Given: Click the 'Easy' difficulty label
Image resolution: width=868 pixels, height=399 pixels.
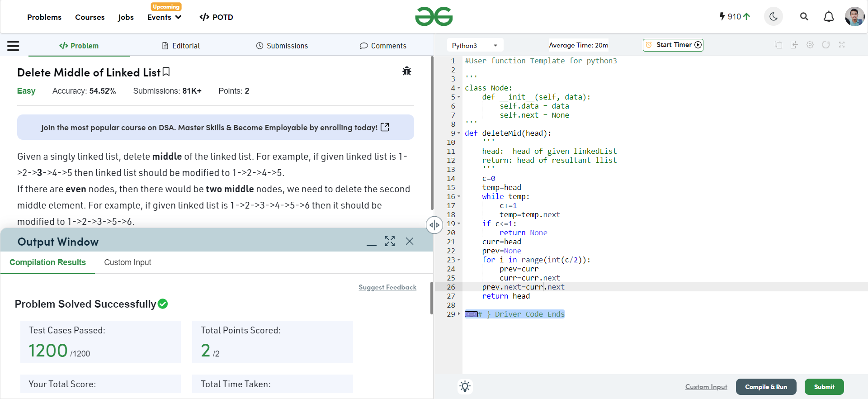Looking at the screenshot, I should point(26,91).
